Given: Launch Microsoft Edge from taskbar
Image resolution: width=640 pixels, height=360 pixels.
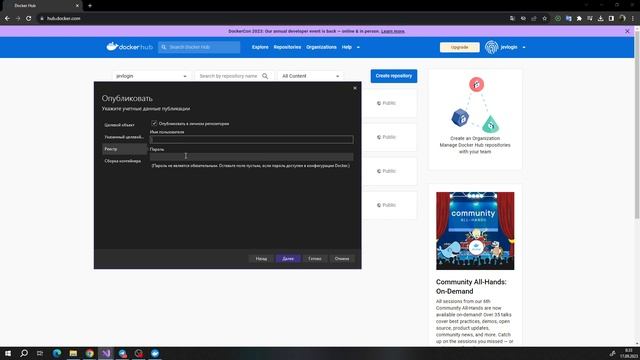Looking at the screenshot, I should coord(57,353).
